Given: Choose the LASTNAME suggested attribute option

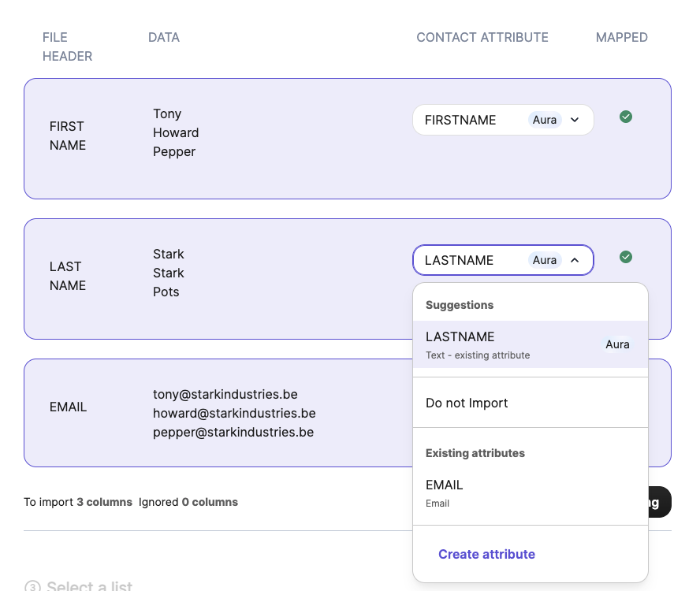Looking at the screenshot, I should click(x=505, y=344).
